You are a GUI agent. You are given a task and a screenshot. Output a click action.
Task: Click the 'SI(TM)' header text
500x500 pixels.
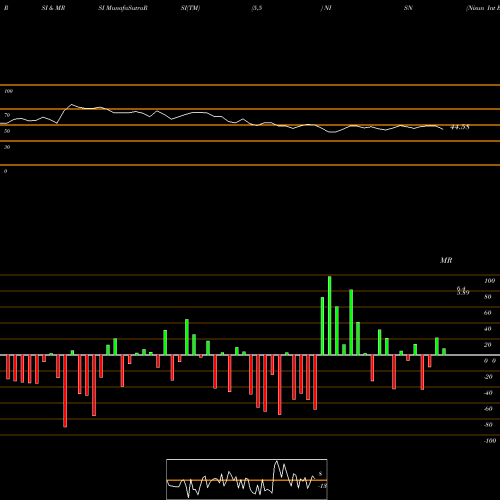pos(190,8)
